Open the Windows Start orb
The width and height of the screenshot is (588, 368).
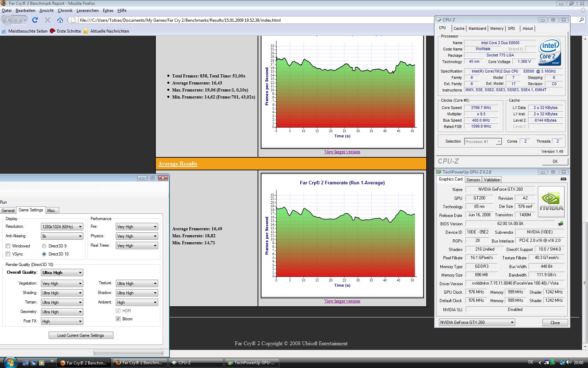(x=9, y=362)
